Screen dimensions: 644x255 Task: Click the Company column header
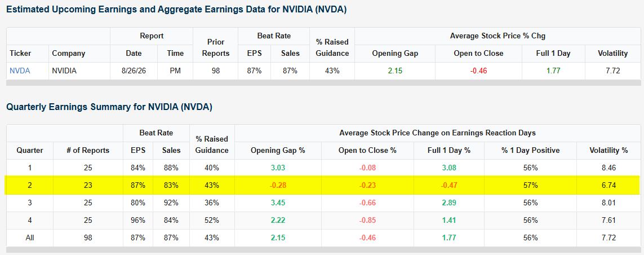click(x=69, y=54)
